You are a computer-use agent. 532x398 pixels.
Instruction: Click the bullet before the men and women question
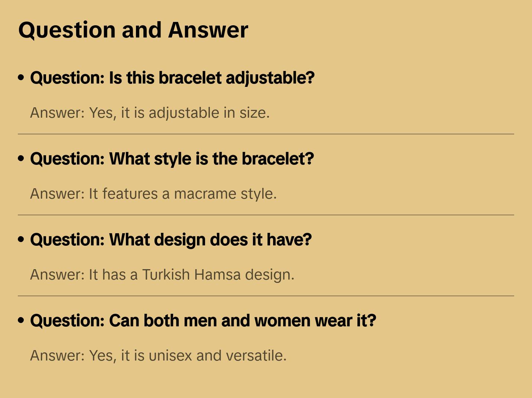[21, 320]
